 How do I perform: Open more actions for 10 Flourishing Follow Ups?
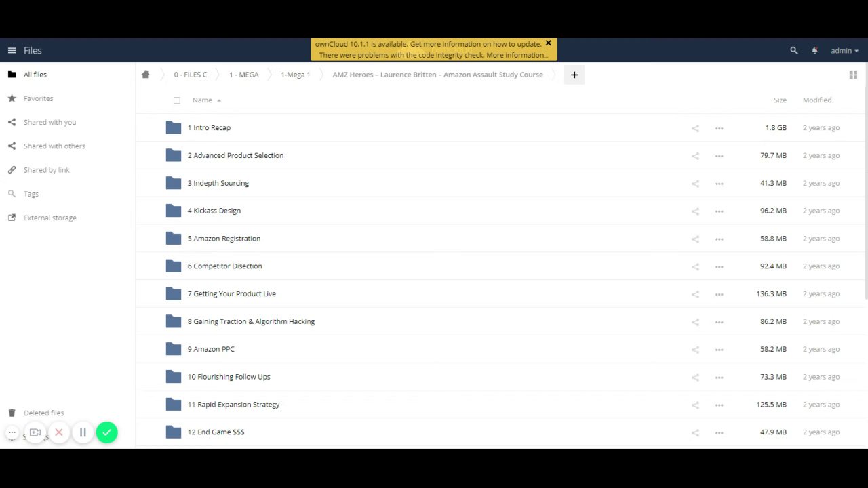[x=719, y=378]
